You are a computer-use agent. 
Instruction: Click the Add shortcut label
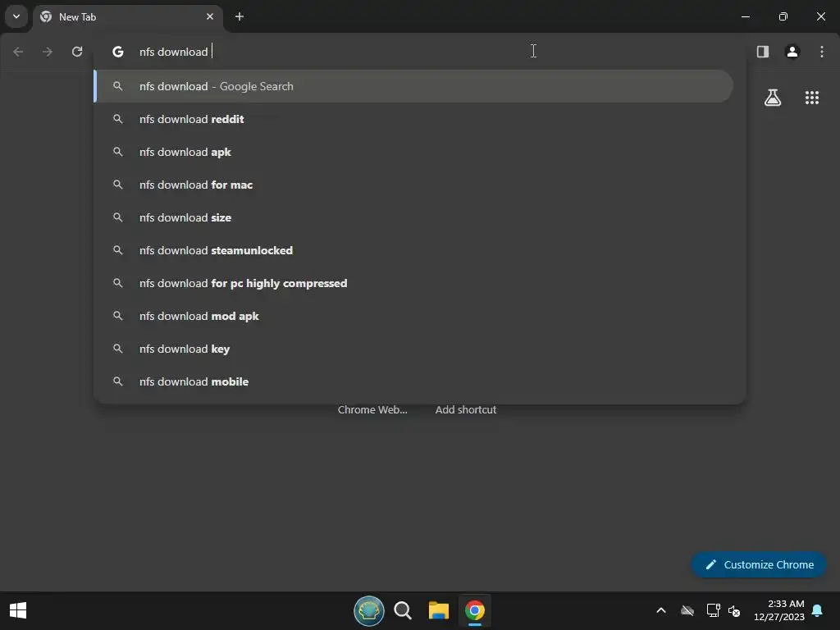pos(466,410)
